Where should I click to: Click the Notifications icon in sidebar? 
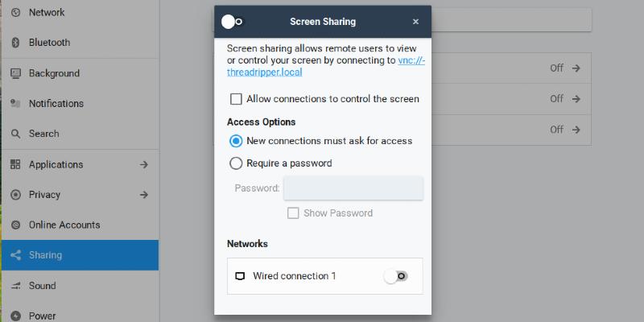[x=15, y=104]
